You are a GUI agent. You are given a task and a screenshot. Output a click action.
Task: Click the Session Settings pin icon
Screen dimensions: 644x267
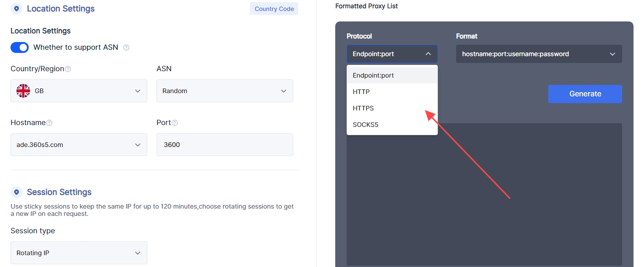pyautogui.click(x=16, y=192)
